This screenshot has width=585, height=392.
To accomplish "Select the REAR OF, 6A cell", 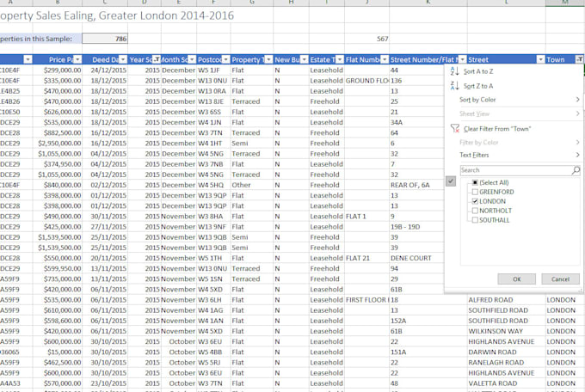I will [x=416, y=185].
